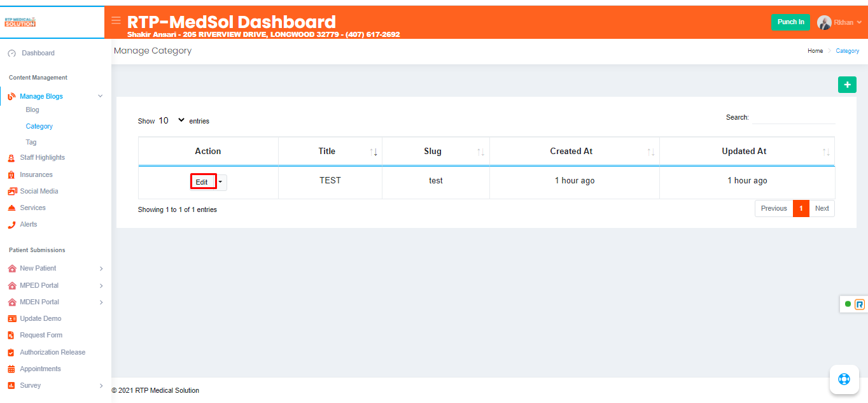
Task: Open the Tag submenu item
Action: pyautogui.click(x=31, y=143)
